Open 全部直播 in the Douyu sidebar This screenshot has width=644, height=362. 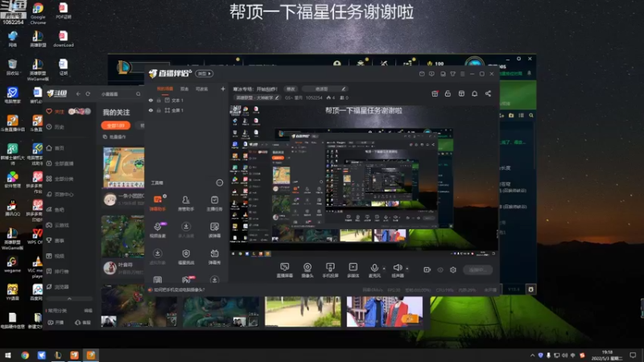click(60, 163)
